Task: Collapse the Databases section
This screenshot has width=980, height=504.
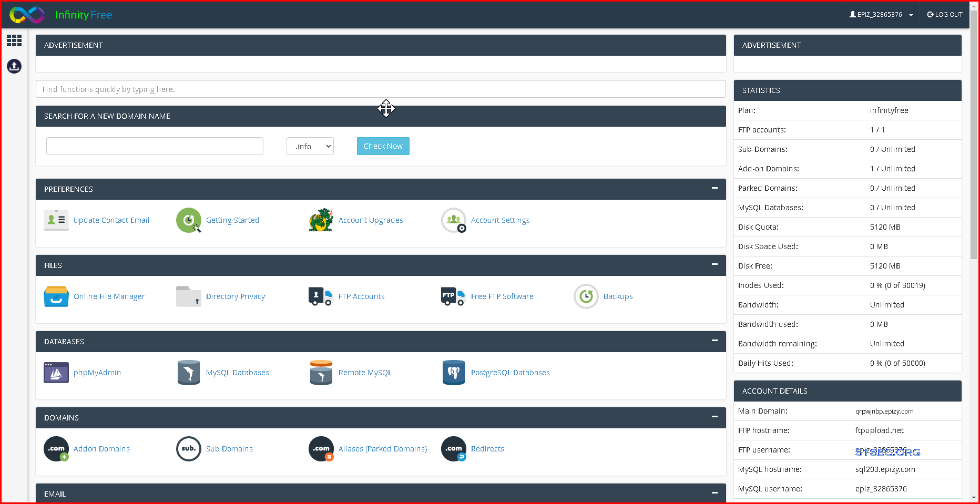Action: pos(714,341)
